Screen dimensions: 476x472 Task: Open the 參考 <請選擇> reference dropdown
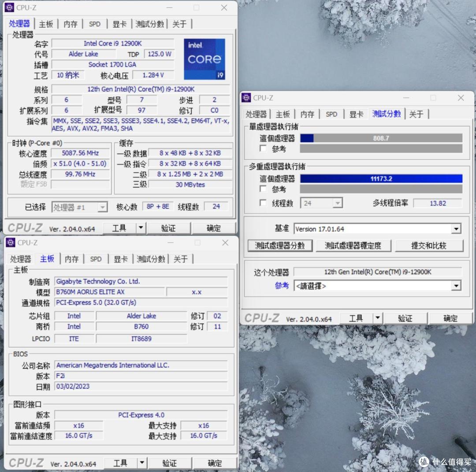456,286
